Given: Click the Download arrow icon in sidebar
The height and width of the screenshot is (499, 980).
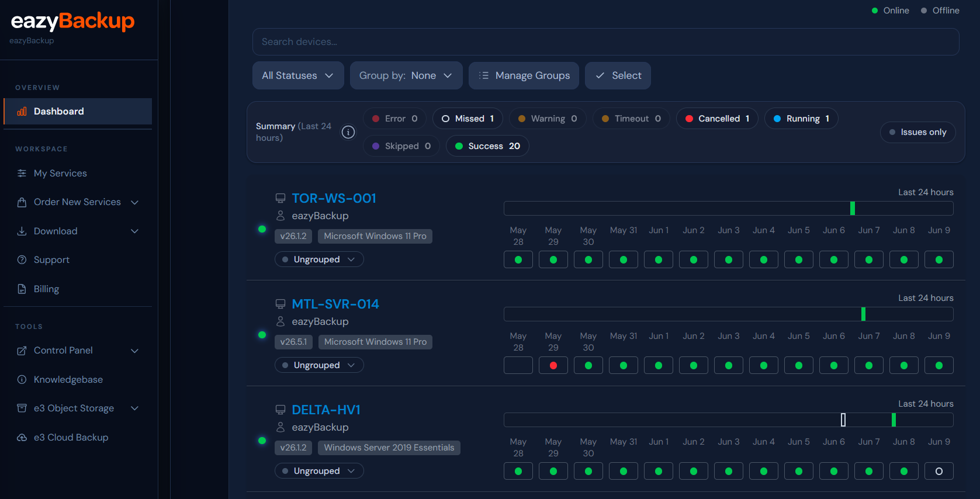Looking at the screenshot, I should coord(22,231).
